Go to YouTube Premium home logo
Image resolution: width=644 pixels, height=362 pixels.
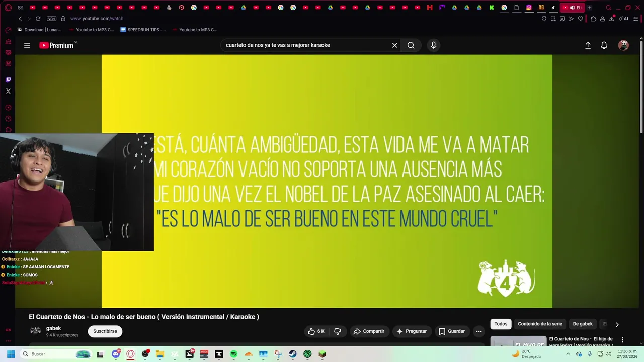click(56, 45)
